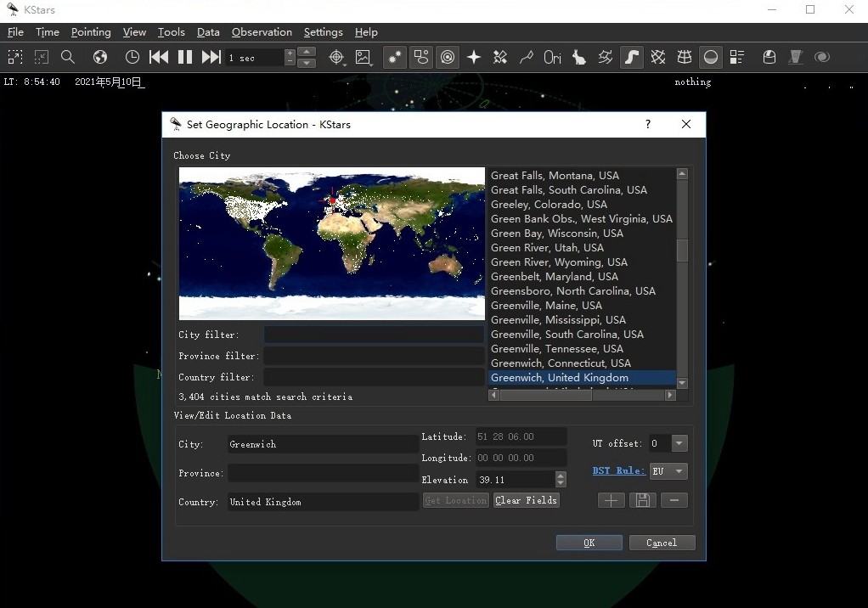Toggle the Milky Way display icon

(632, 57)
